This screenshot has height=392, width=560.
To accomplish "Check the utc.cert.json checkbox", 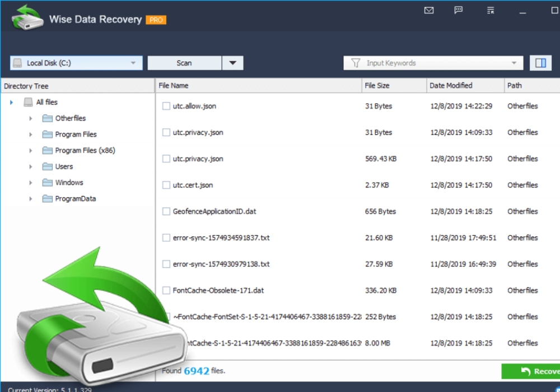I will tap(166, 185).
